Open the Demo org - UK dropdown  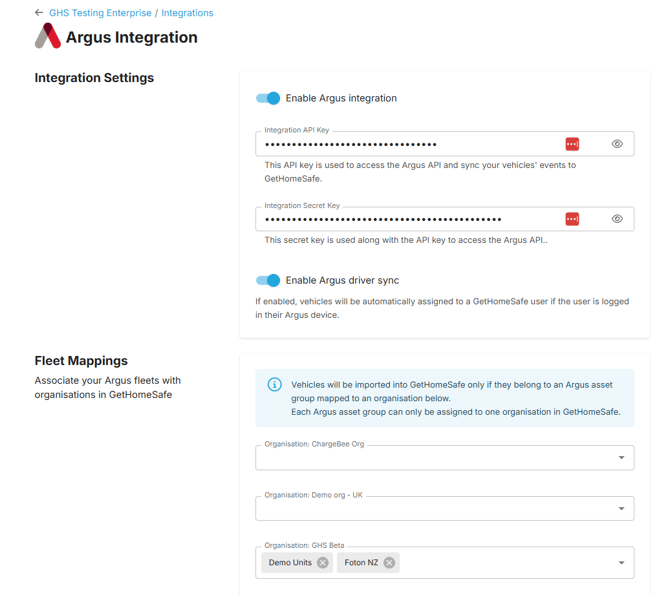(x=621, y=508)
